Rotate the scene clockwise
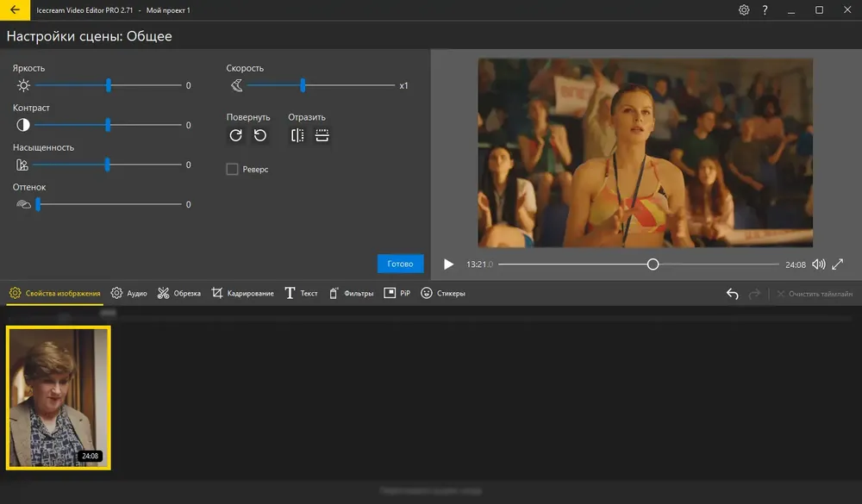Screen dimensions: 862x504 coord(236,135)
